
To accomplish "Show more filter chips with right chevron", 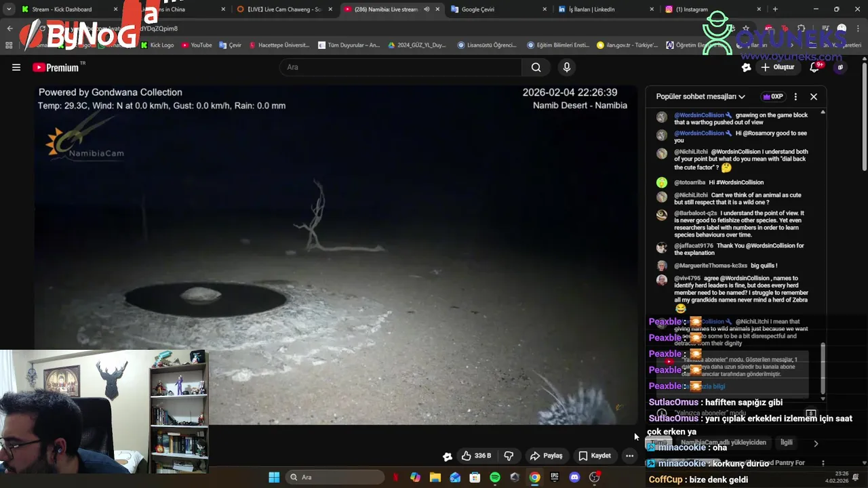I will (x=816, y=443).
